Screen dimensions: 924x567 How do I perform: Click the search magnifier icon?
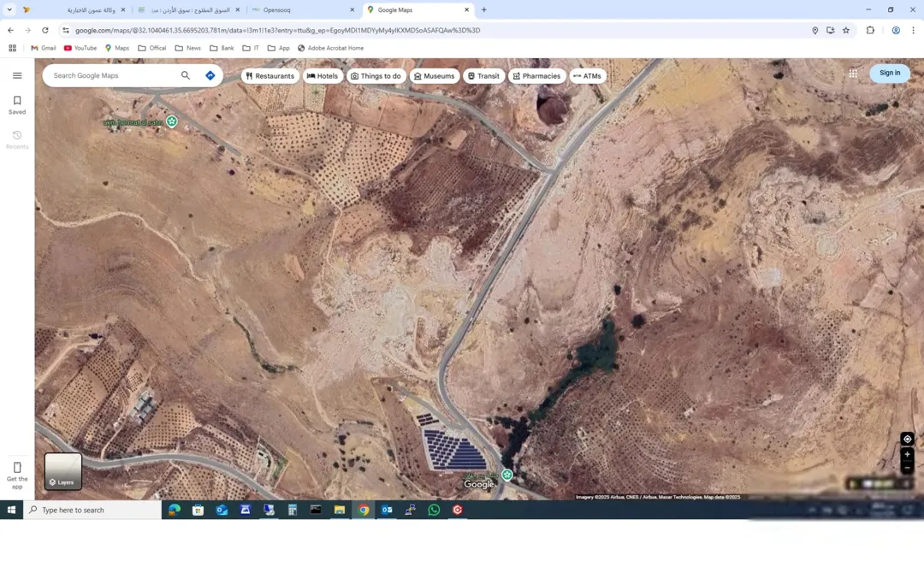point(186,75)
